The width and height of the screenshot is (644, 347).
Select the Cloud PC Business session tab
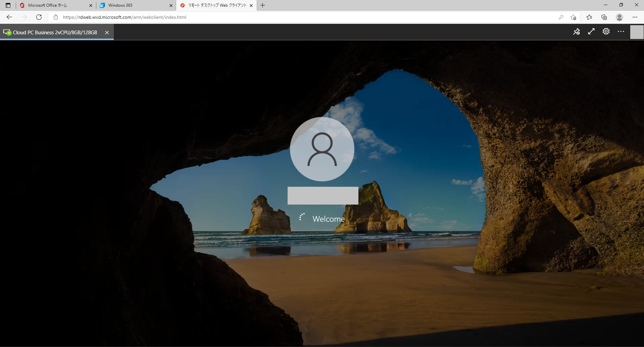[x=57, y=33]
